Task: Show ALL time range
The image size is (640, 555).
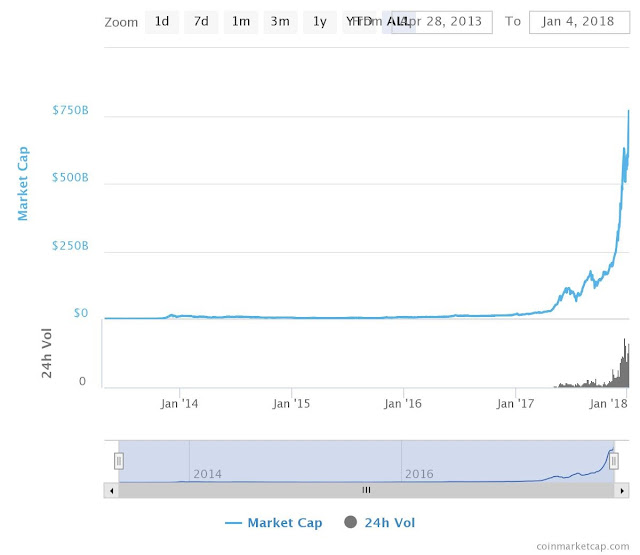Action: tap(397, 21)
